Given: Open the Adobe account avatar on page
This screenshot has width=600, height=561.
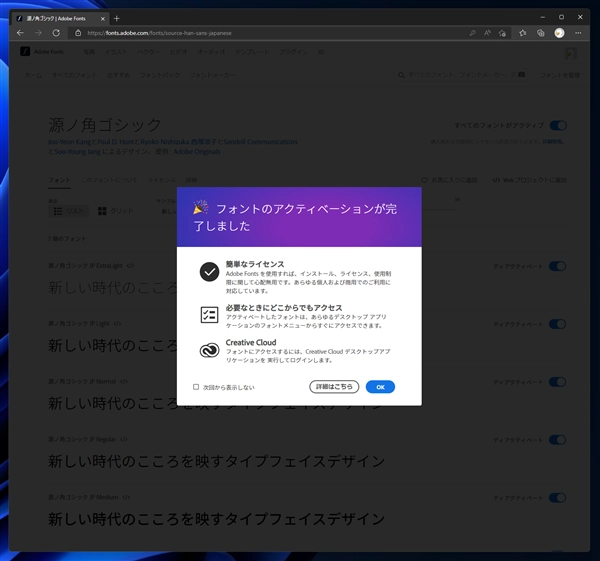Looking at the screenshot, I should click(x=571, y=53).
